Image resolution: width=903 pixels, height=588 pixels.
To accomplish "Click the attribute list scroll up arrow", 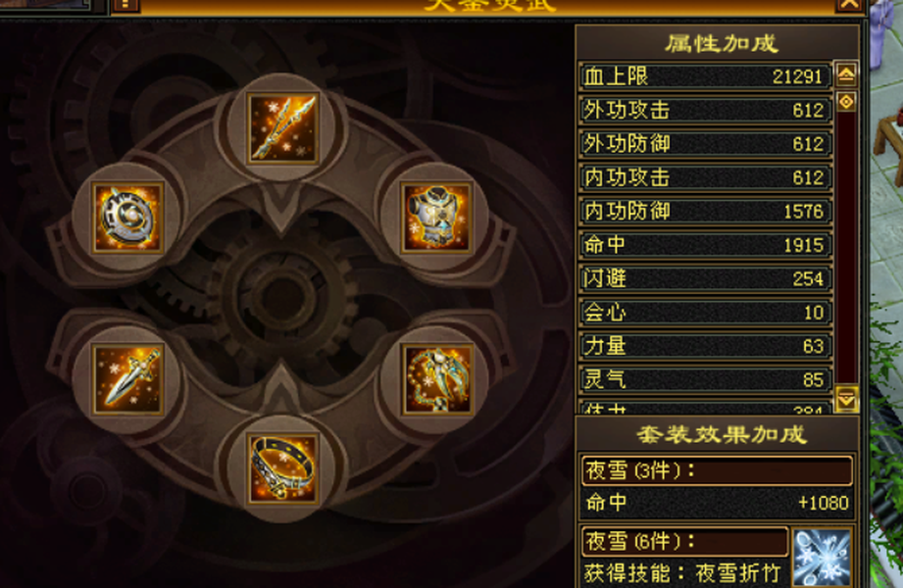I will point(846,73).
